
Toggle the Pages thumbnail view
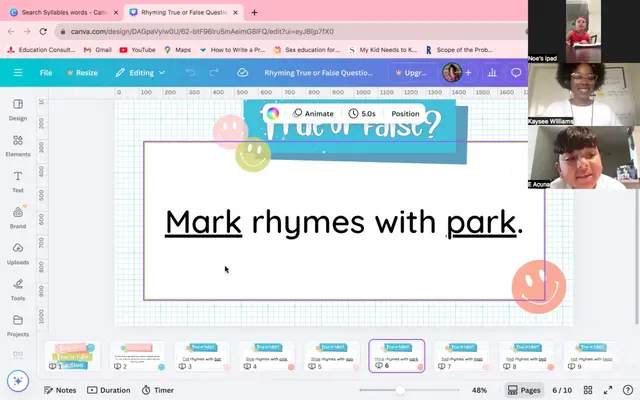pyautogui.click(x=524, y=390)
